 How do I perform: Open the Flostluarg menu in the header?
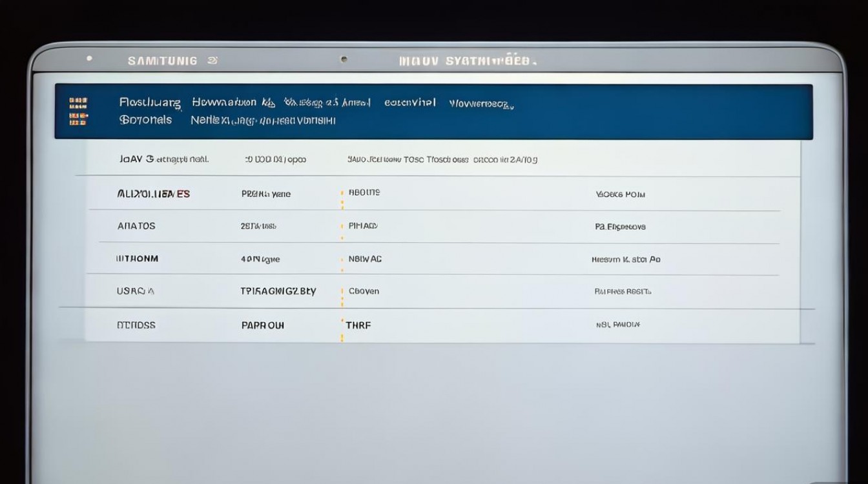click(150, 103)
